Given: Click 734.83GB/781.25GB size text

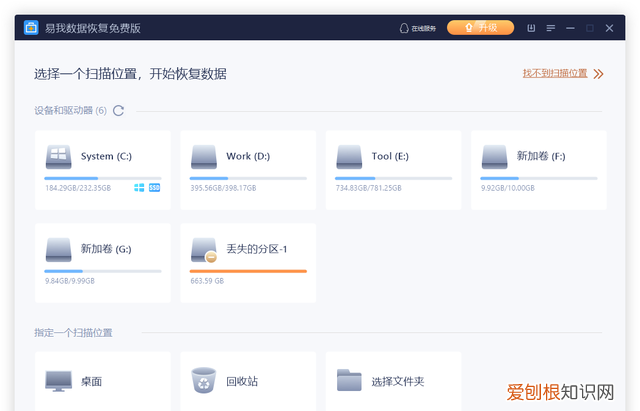Looking at the screenshot, I should point(369,188).
